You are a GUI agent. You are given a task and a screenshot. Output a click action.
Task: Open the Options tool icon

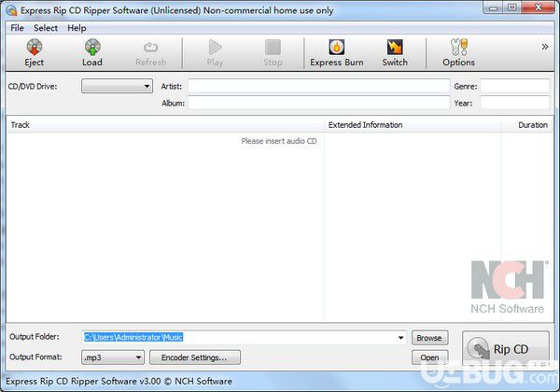click(x=458, y=52)
